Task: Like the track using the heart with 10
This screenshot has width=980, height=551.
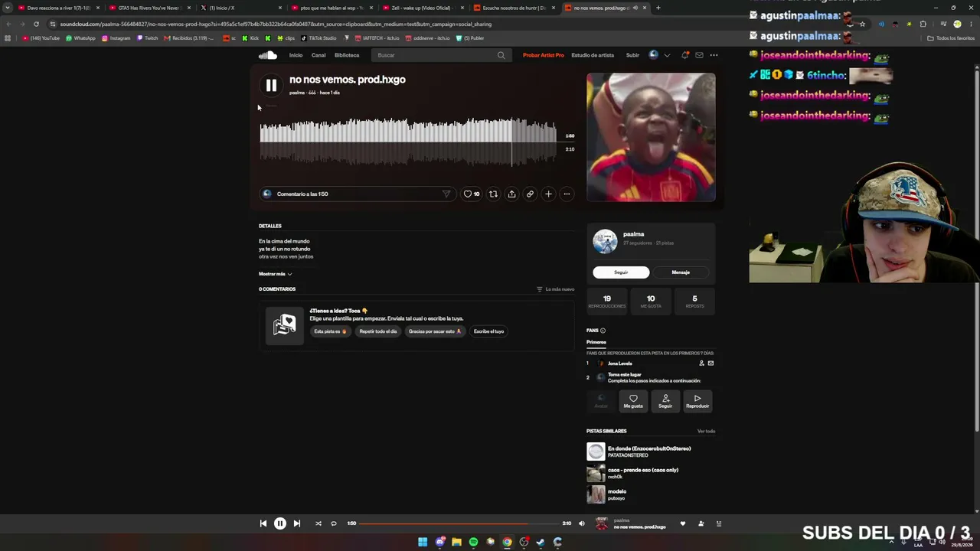Action: (x=472, y=194)
